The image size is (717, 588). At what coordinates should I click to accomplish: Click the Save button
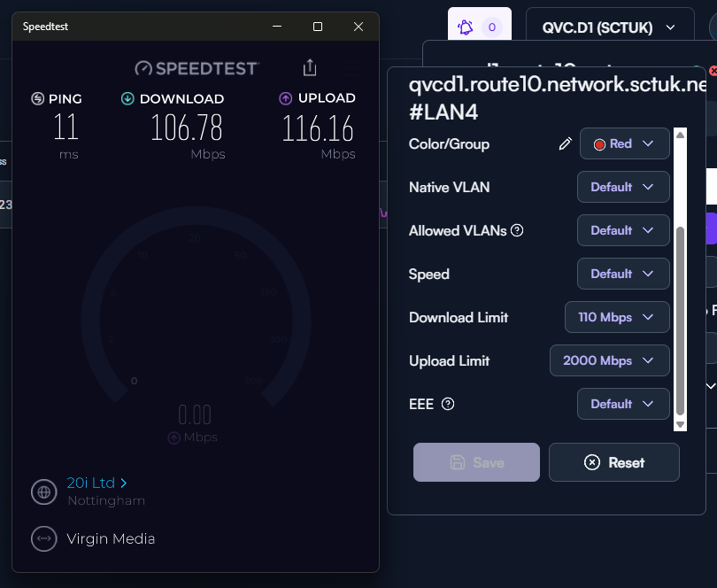pos(476,462)
